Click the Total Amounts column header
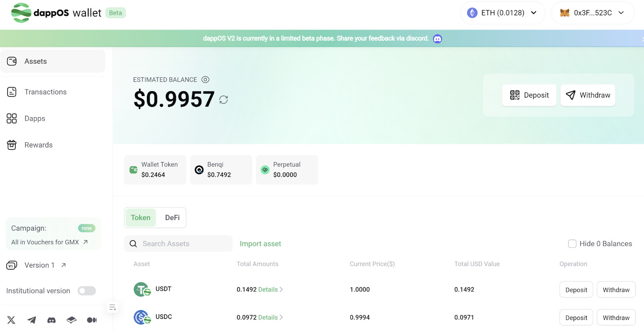The height and width of the screenshot is (330, 644). (x=258, y=264)
